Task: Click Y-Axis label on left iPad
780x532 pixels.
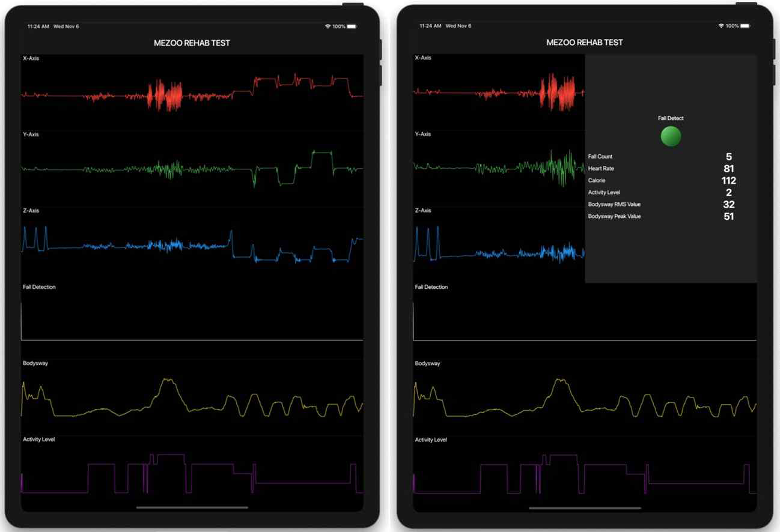Action: coord(31,135)
